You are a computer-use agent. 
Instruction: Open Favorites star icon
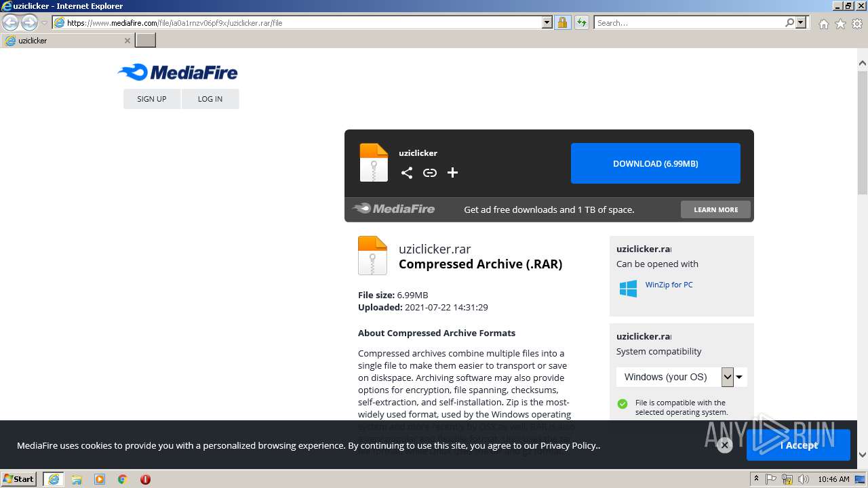pos(840,24)
